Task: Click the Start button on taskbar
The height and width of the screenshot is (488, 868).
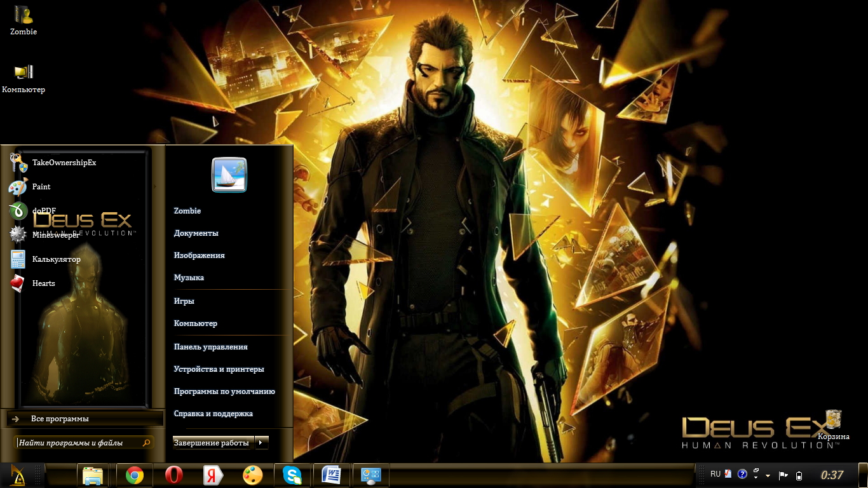Action: point(17,475)
